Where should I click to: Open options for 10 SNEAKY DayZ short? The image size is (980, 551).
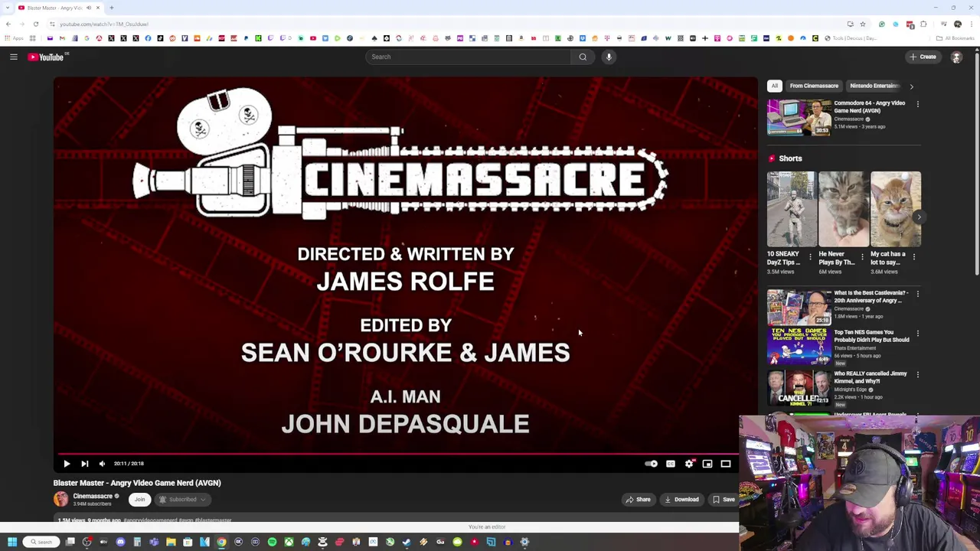tap(810, 257)
